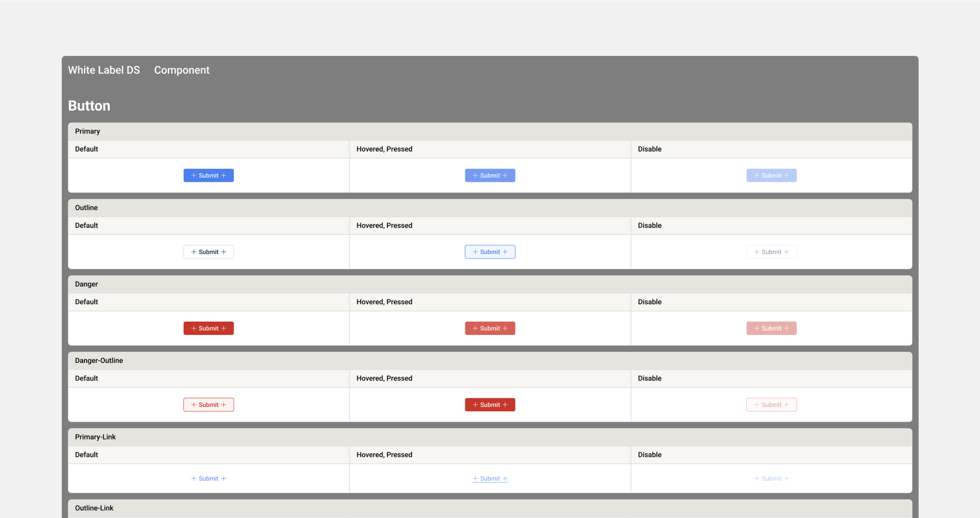
Task: Click Disable column label in Primary section
Action: coord(650,149)
